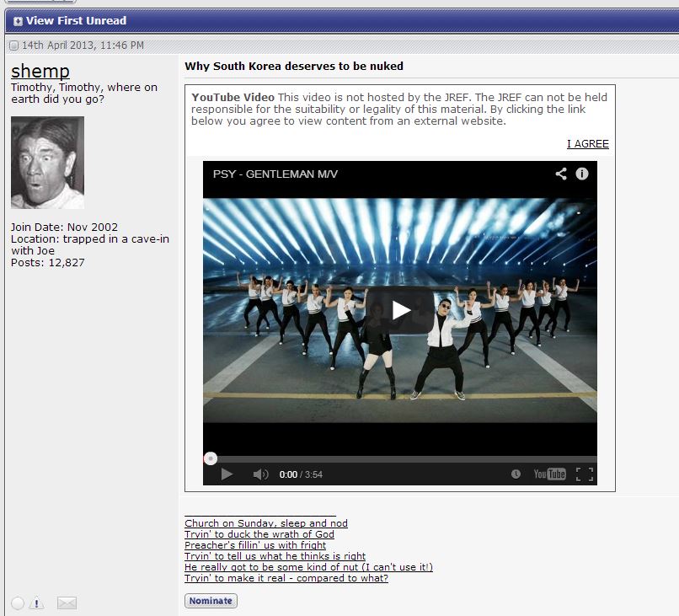679x616 pixels.
Task: Click 'Church on Sunday, sleep and nod' link
Action: tap(266, 523)
